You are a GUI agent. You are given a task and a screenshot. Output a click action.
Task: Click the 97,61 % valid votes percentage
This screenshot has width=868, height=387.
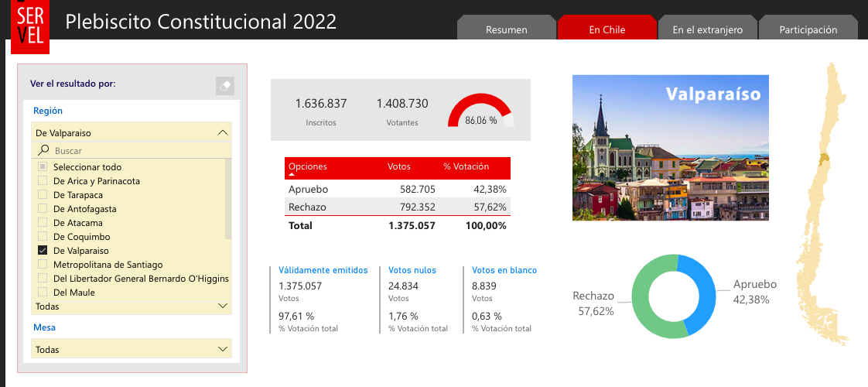pyautogui.click(x=296, y=316)
